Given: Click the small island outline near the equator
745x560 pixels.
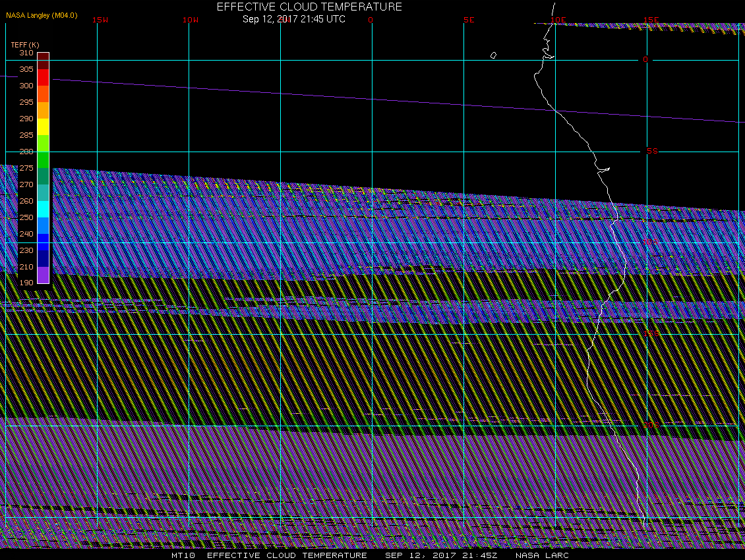Looking at the screenshot, I should 493,55.
